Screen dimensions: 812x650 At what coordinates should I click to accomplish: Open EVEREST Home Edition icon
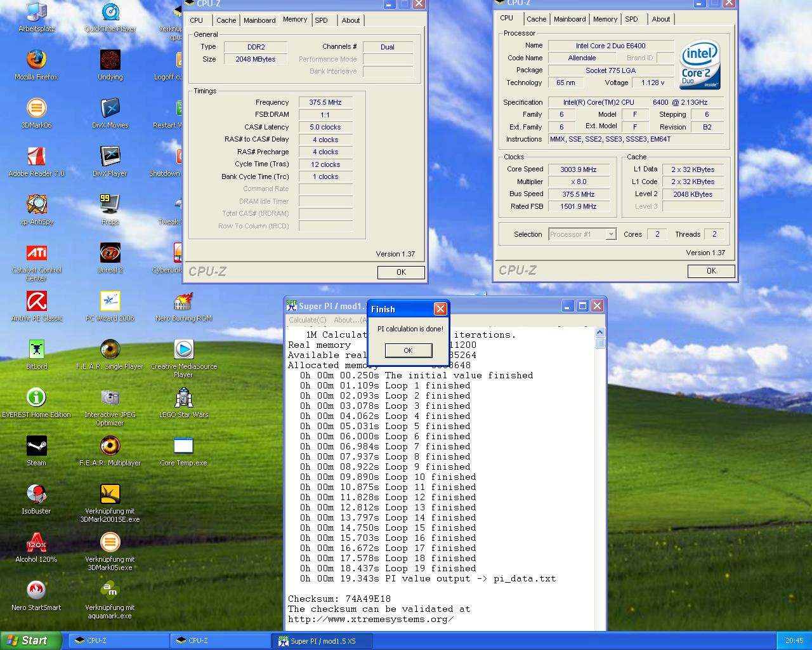pos(36,398)
